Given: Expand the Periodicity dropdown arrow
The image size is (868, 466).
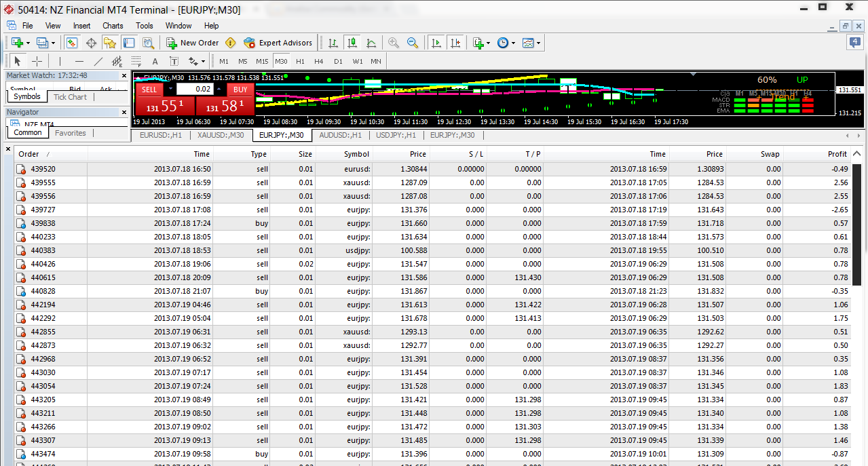Looking at the screenshot, I should pos(513,43).
